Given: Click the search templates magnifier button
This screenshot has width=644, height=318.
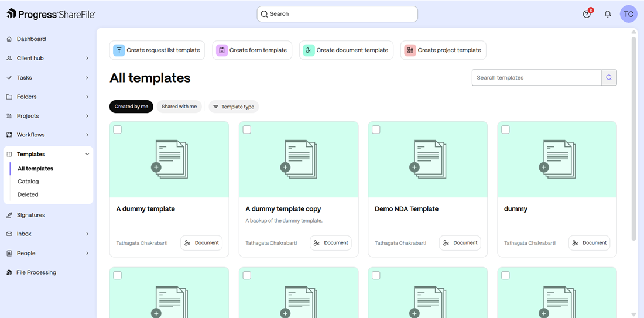Looking at the screenshot, I should (x=609, y=78).
